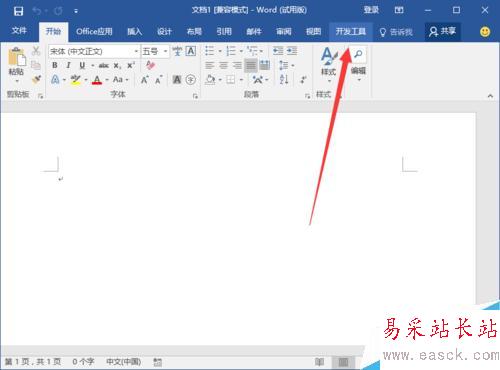Click the Increase Indent icon
Viewport: 500px width, 370px height.
click(292, 51)
